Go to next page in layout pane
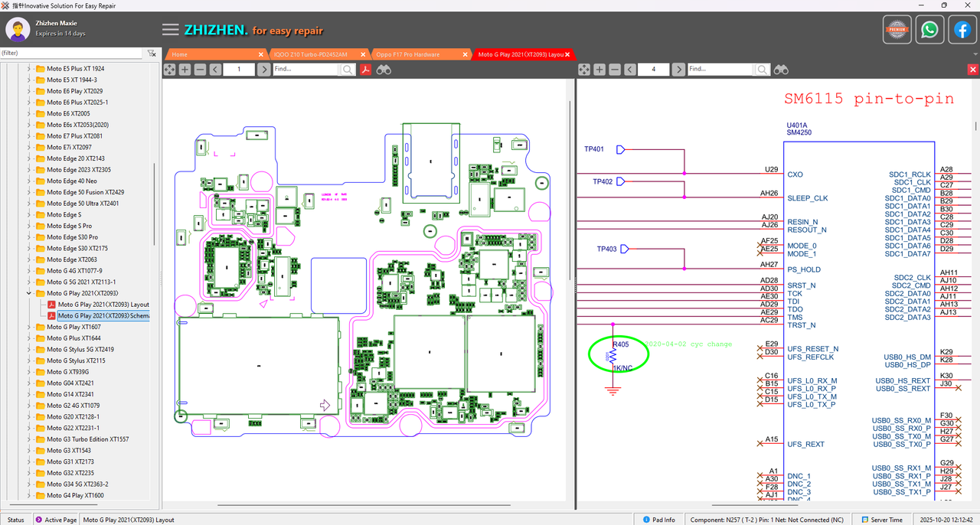Image resolution: width=980 pixels, height=525 pixels. (263, 70)
